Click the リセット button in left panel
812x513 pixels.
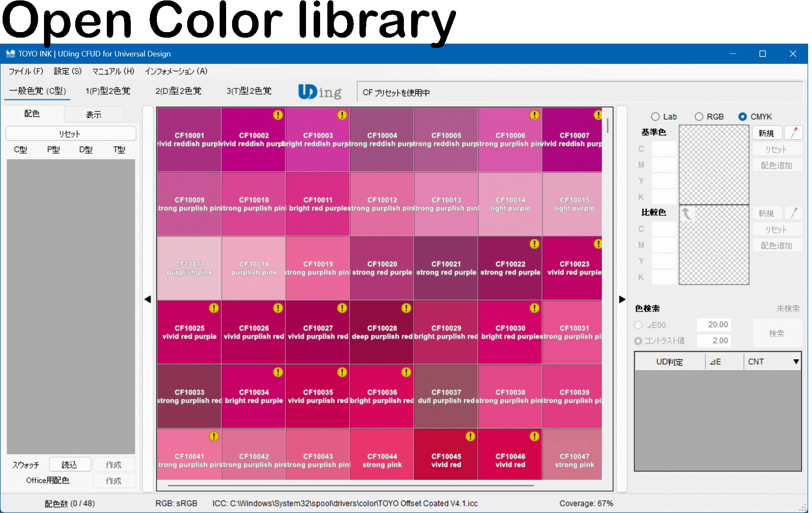(71, 134)
